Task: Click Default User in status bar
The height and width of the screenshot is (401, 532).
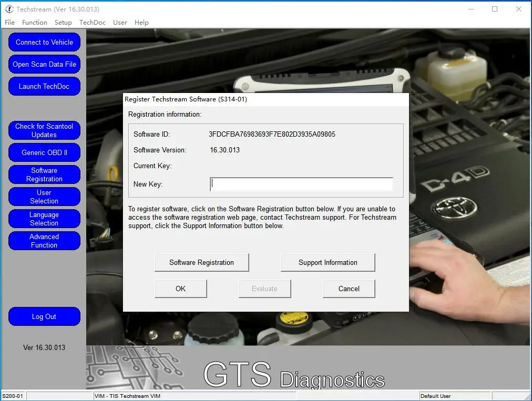Action: [x=435, y=396]
